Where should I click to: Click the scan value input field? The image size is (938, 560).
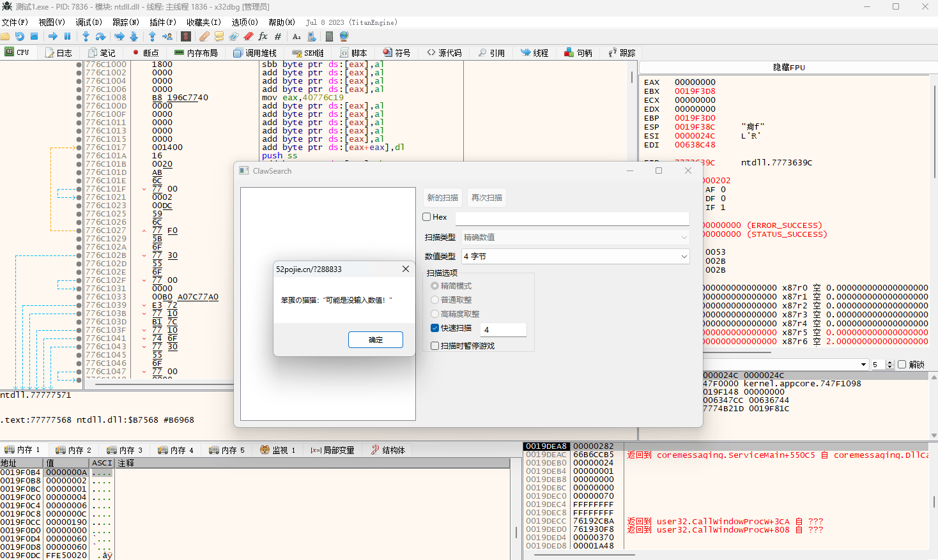point(573,218)
